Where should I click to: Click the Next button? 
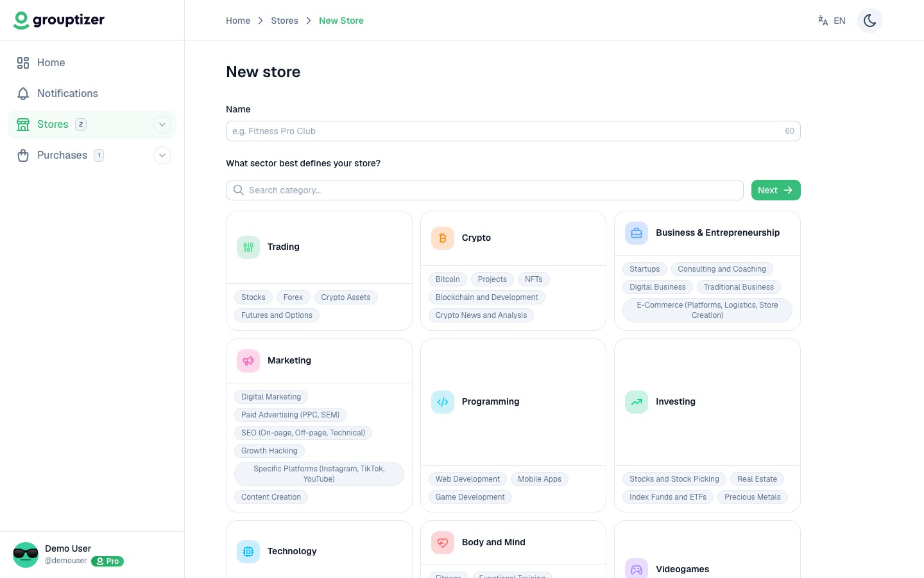(776, 190)
